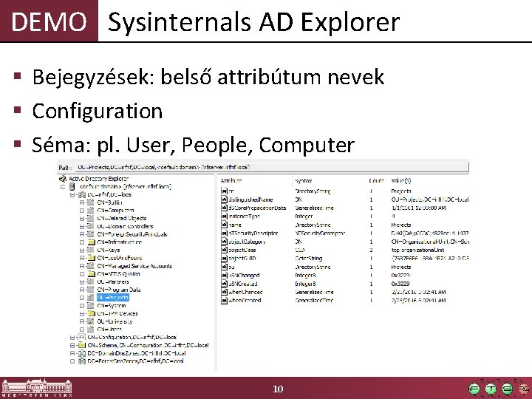
Task: Click the icon beside the name attribute
Action: pyautogui.click(x=224, y=225)
